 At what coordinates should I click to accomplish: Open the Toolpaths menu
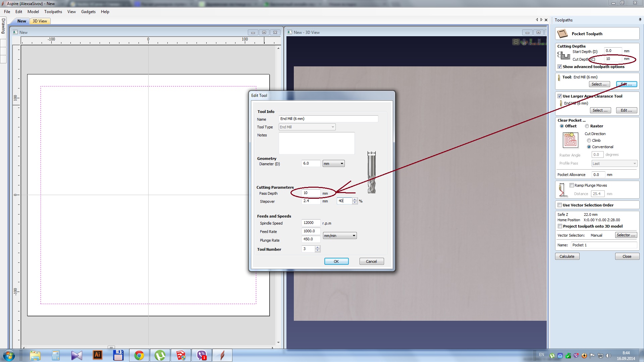pyautogui.click(x=53, y=12)
